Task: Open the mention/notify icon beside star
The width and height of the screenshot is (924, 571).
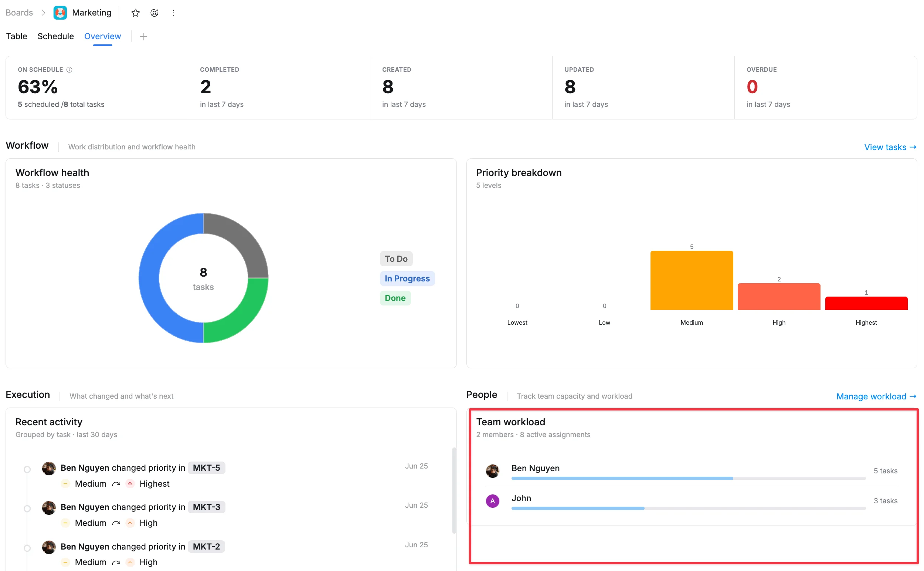Action: tap(154, 13)
